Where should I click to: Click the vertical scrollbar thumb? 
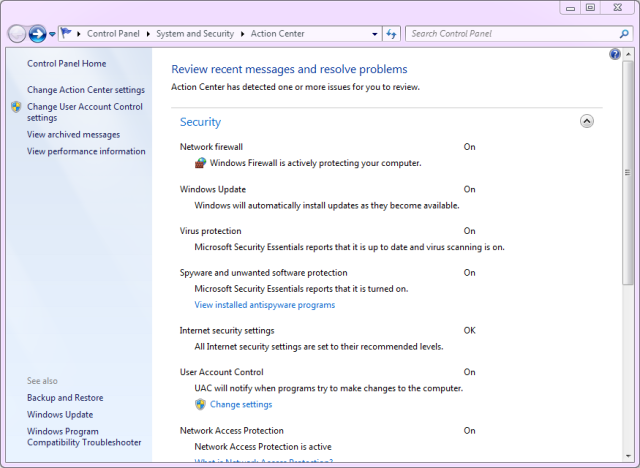click(x=628, y=172)
